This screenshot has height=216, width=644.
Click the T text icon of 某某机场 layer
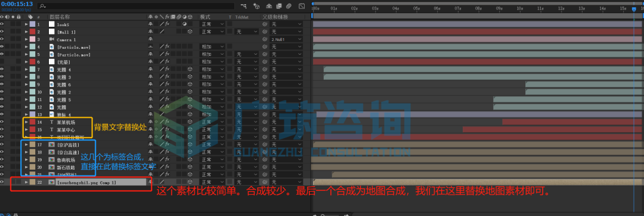click(x=52, y=122)
